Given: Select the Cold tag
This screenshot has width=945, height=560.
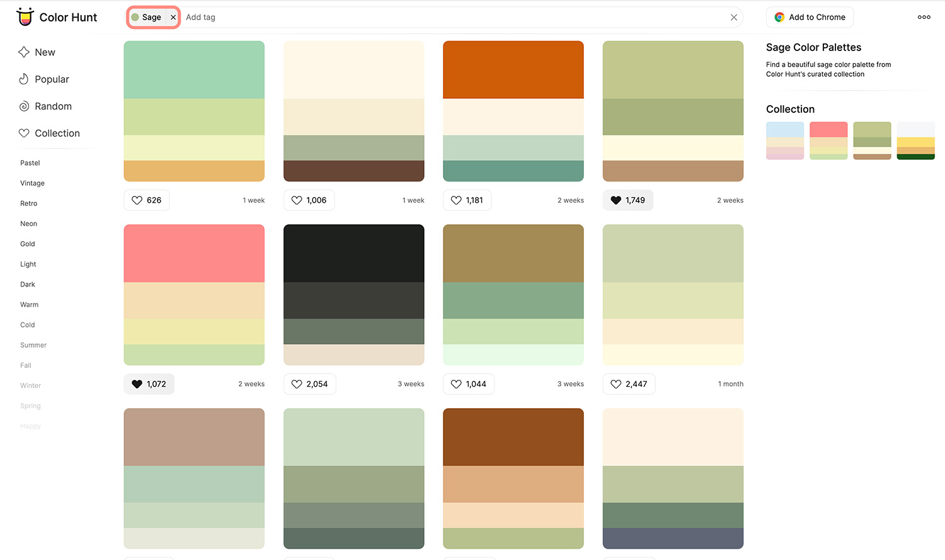Looking at the screenshot, I should (28, 325).
